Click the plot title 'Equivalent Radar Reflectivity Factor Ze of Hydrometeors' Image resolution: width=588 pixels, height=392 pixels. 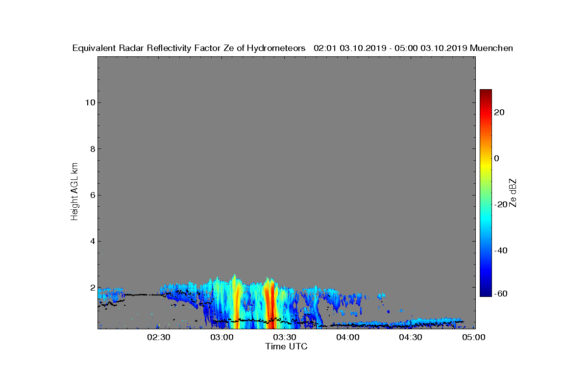pyautogui.click(x=189, y=49)
